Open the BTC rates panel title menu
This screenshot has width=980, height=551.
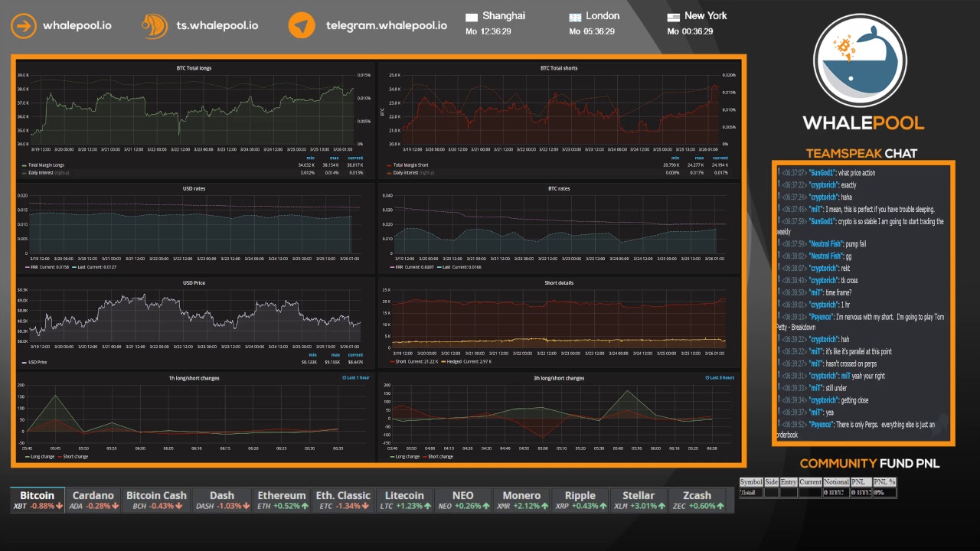pos(559,188)
